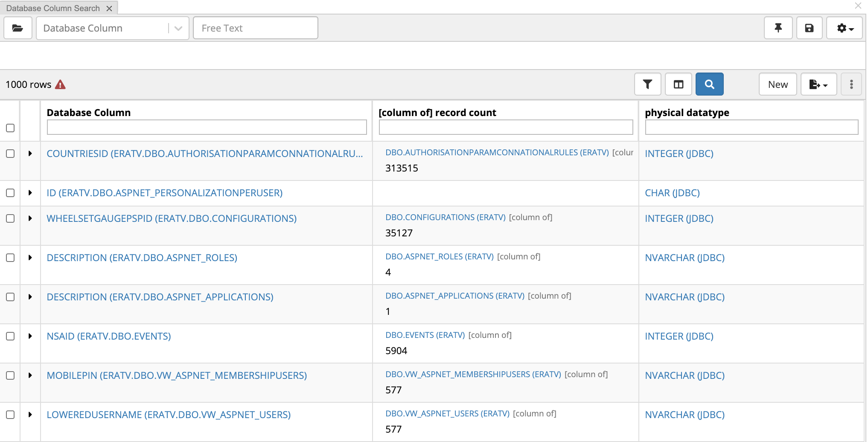Open the DBO.ASPNET_ROLES (ERATV) table link
This screenshot has height=442, width=868.
[x=440, y=256]
